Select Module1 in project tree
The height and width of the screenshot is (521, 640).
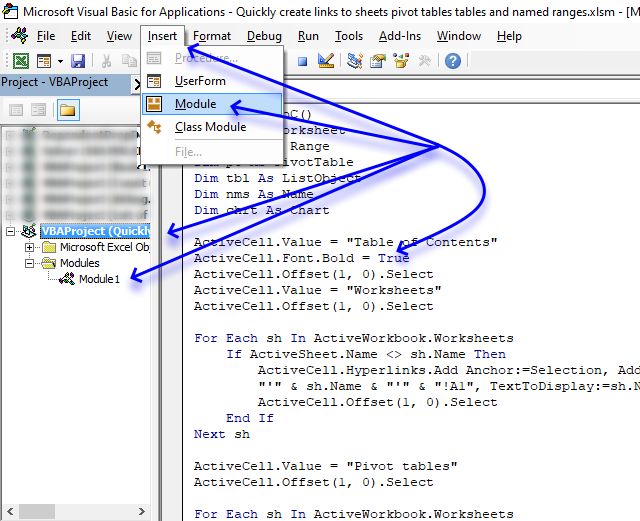tap(99, 279)
